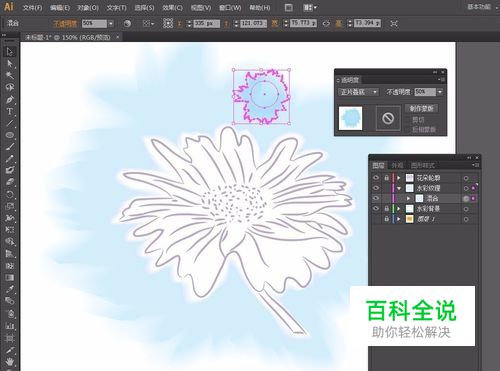The image size is (500, 371).
Task: Hide the 水彩纹理 layer eye
Action: tap(376, 188)
